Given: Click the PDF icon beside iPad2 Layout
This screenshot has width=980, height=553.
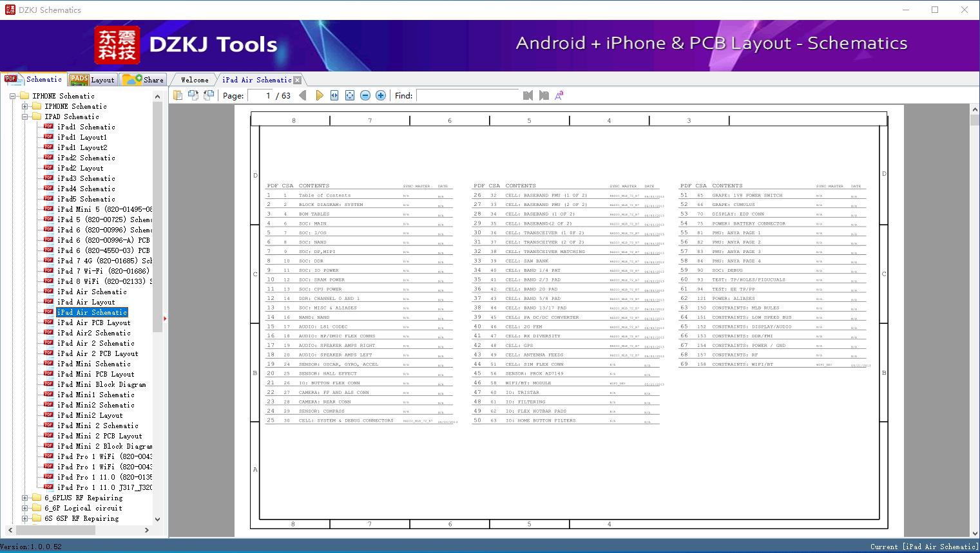Looking at the screenshot, I should click(48, 168).
